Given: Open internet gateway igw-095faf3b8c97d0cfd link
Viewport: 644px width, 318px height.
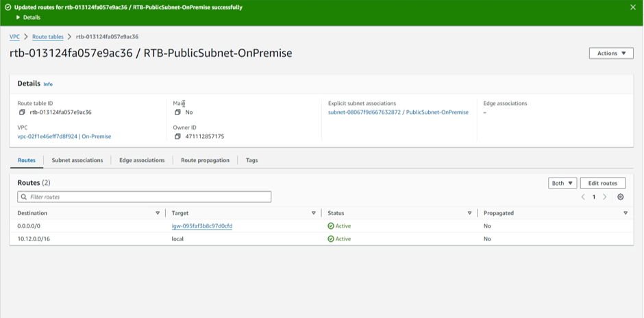Looking at the screenshot, I should tap(202, 226).
